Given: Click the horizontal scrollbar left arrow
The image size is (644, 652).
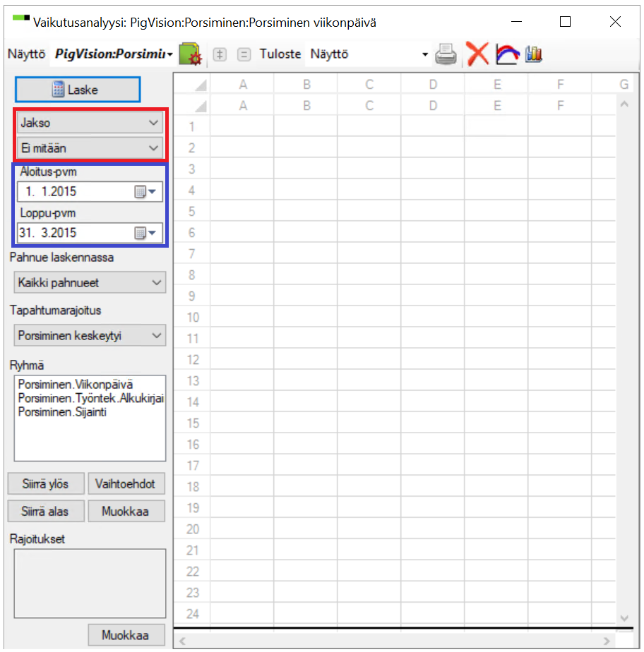Looking at the screenshot, I should click(182, 641).
